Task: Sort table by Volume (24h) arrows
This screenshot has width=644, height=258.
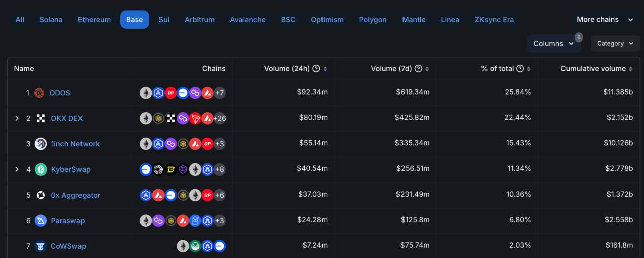Action: click(325, 69)
